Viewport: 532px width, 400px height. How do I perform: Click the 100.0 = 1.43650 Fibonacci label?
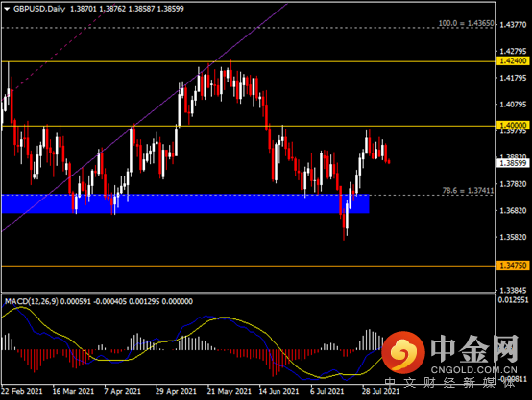(x=466, y=23)
